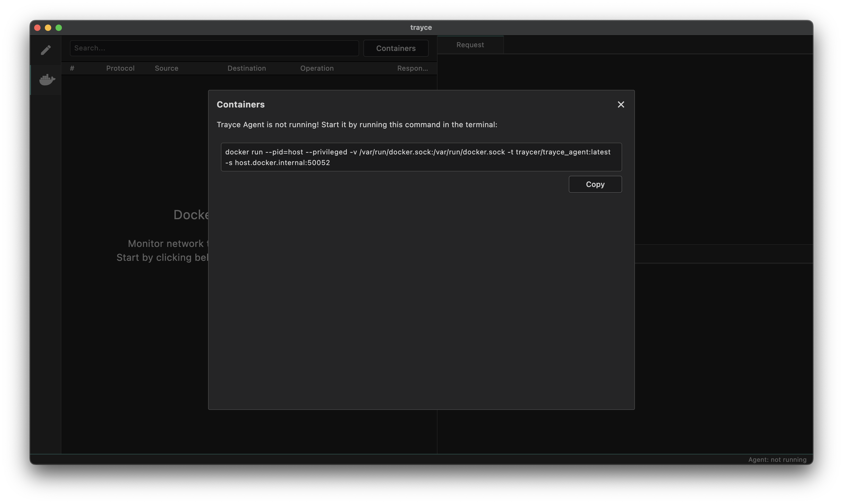Screen dimensions: 843x504
Task: Click the Protocol column header
Action: pos(120,68)
